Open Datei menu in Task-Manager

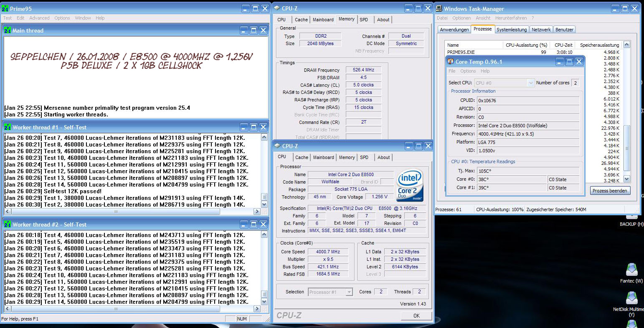point(442,18)
